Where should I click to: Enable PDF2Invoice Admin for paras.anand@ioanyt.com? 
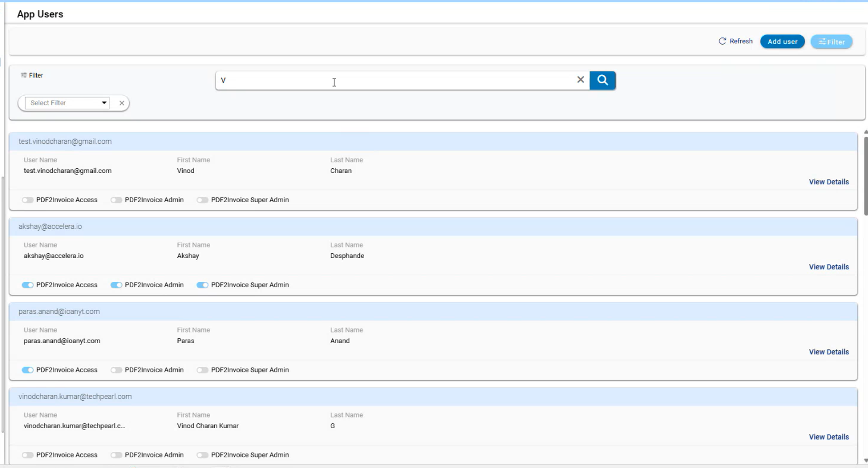pos(116,370)
